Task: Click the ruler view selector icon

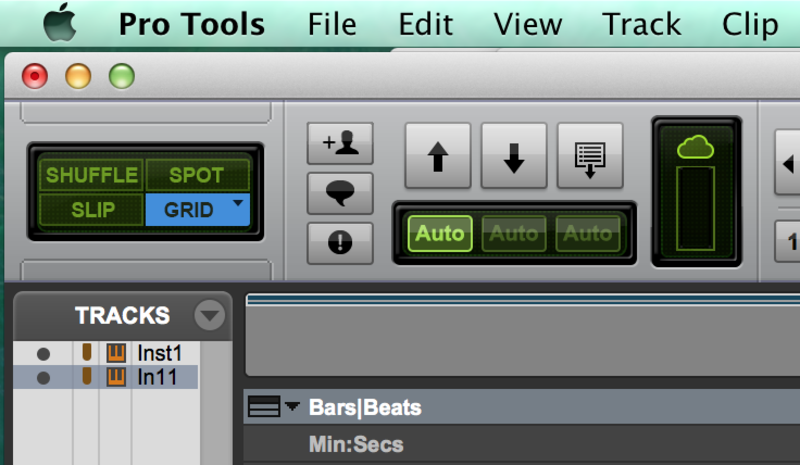Action: point(264,406)
